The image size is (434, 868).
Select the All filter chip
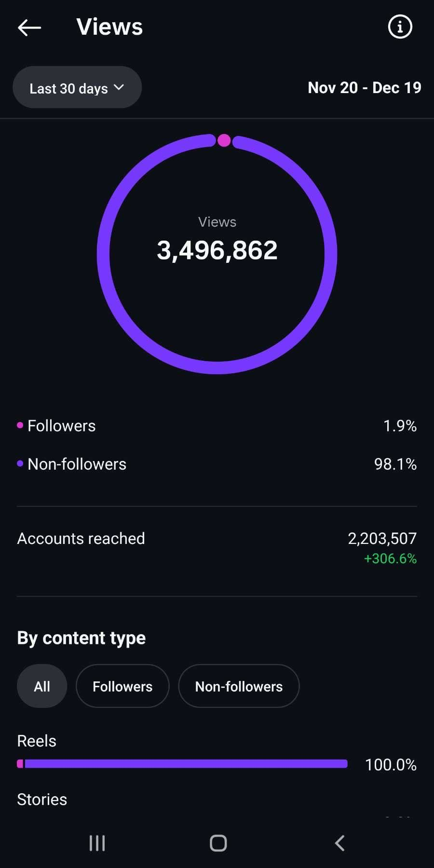pos(42,686)
